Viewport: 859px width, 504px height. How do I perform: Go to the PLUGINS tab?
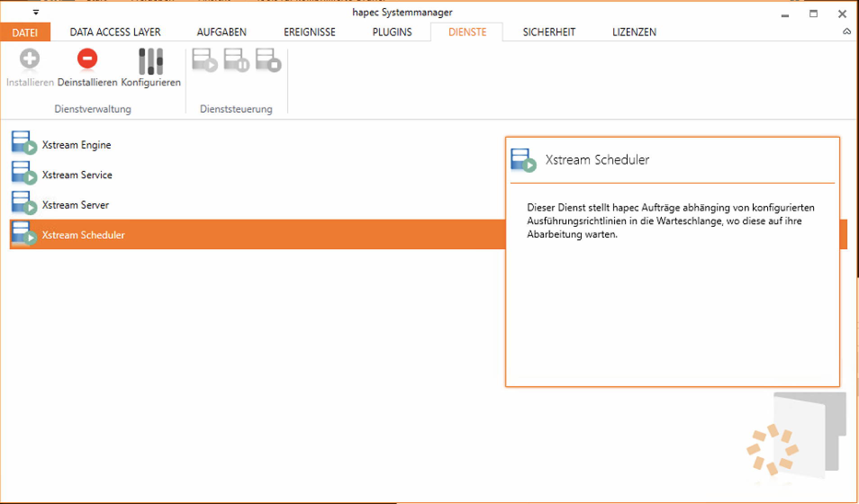click(392, 32)
